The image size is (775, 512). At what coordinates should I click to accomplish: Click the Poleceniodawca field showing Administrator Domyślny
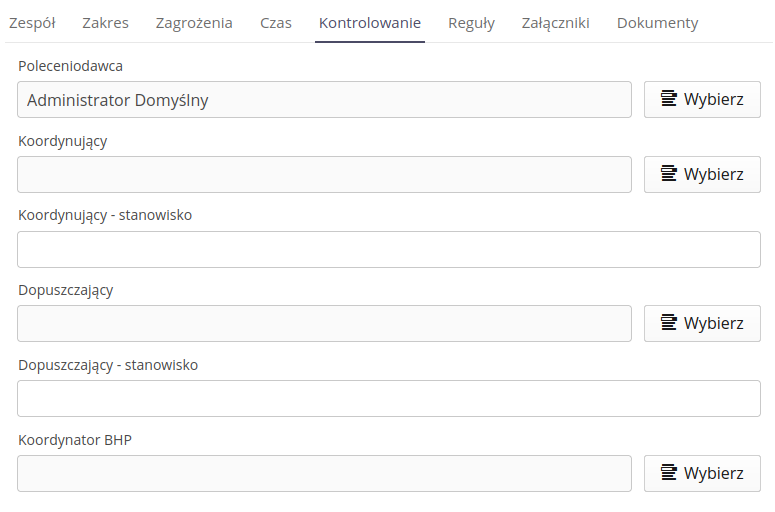tap(325, 100)
